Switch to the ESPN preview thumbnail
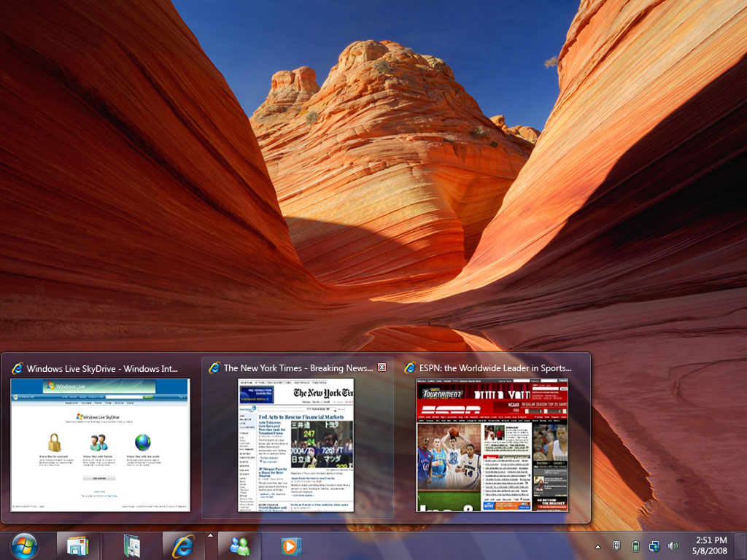The height and width of the screenshot is (560, 747). [x=492, y=446]
